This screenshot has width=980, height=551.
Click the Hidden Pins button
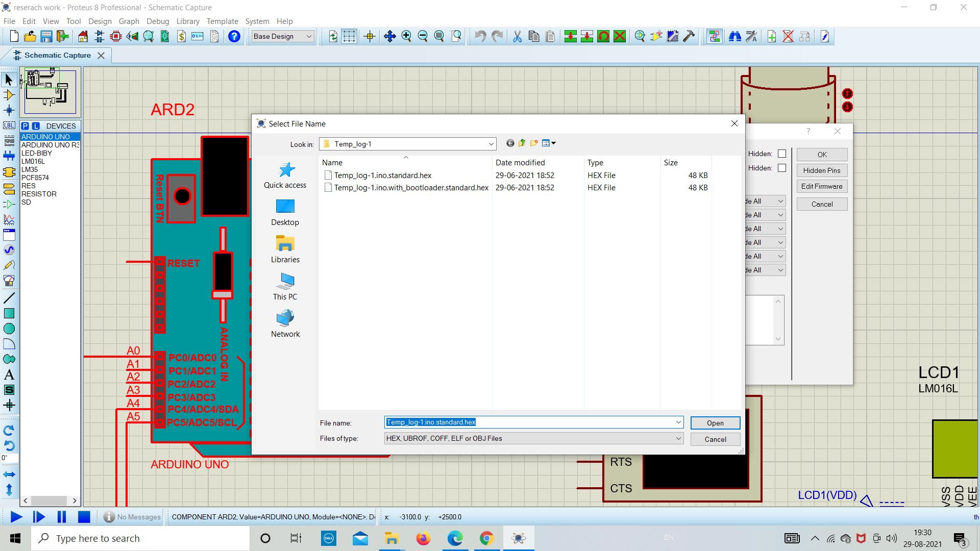point(822,170)
